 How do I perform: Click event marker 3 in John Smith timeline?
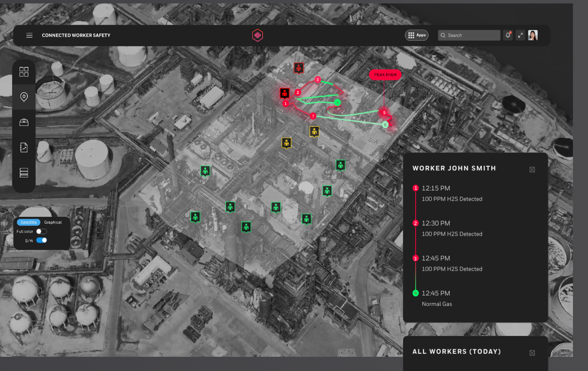coord(416,258)
